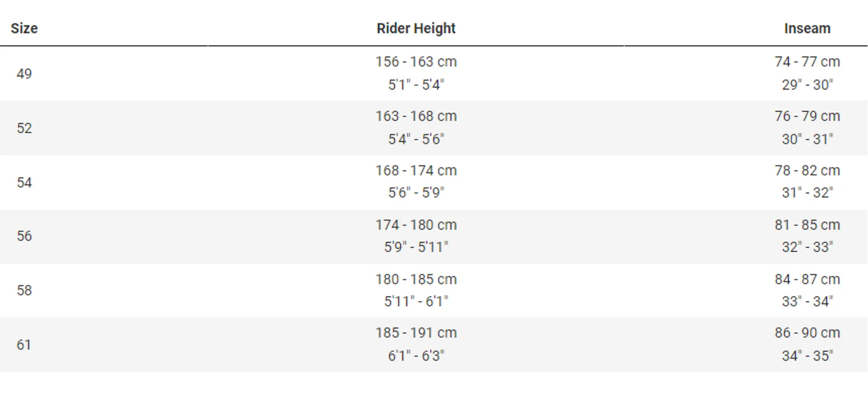Click the 163 - 168 cm height value
The height and width of the screenshot is (396, 868).
pyautogui.click(x=416, y=116)
